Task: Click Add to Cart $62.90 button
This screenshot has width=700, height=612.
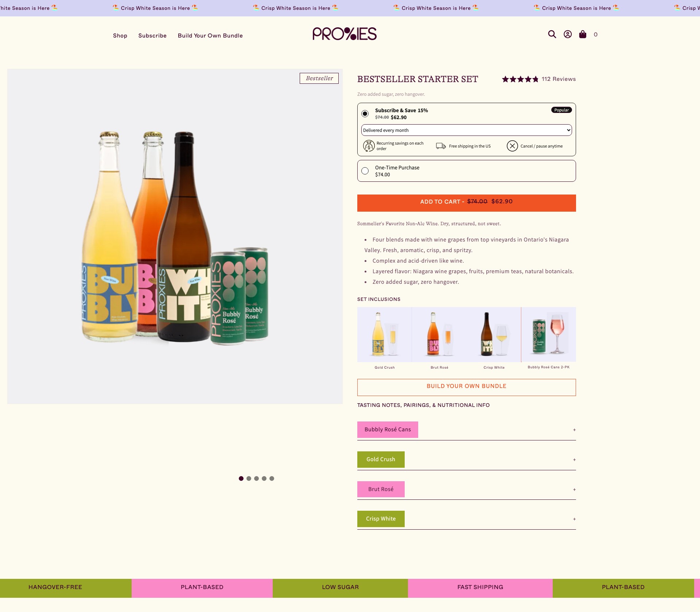Action: pos(466,203)
